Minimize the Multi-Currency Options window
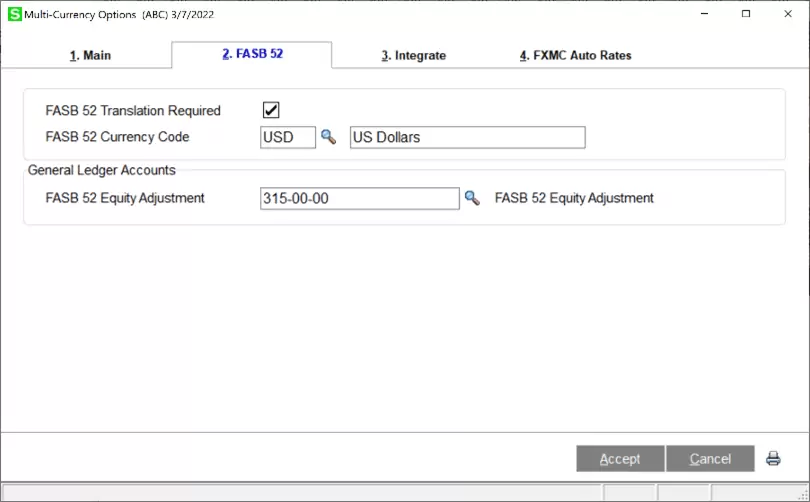810x502 pixels. [x=700, y=14]
